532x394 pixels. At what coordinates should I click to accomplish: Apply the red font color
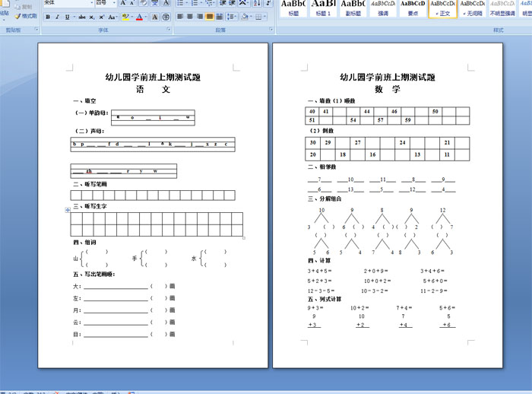click(x=139, y=17)
